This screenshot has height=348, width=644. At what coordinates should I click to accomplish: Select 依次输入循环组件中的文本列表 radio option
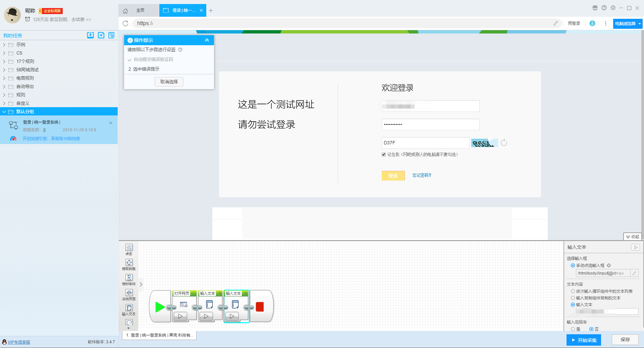(573, 291)
